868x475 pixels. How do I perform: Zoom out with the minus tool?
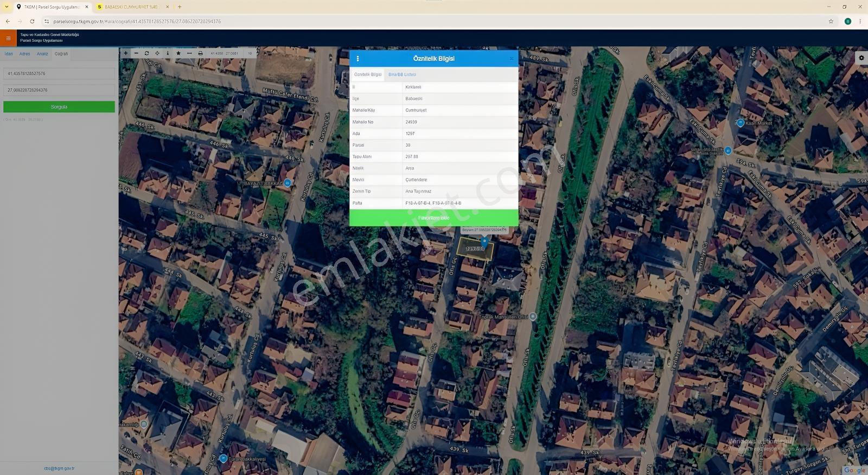point(136,53)
